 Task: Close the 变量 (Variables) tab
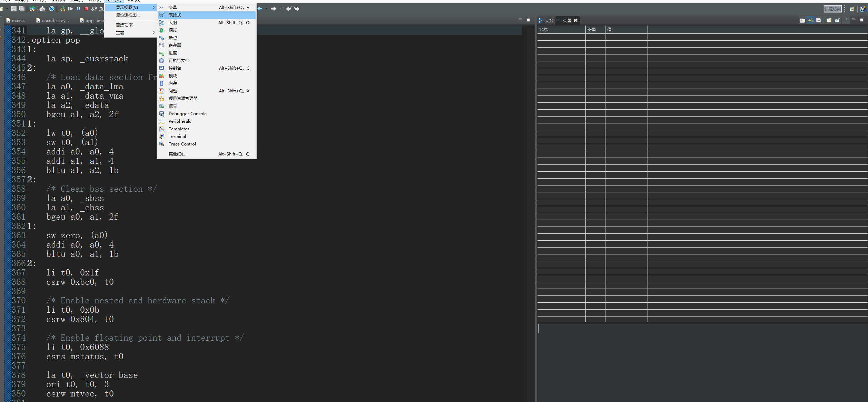click(x=576, y=20)
